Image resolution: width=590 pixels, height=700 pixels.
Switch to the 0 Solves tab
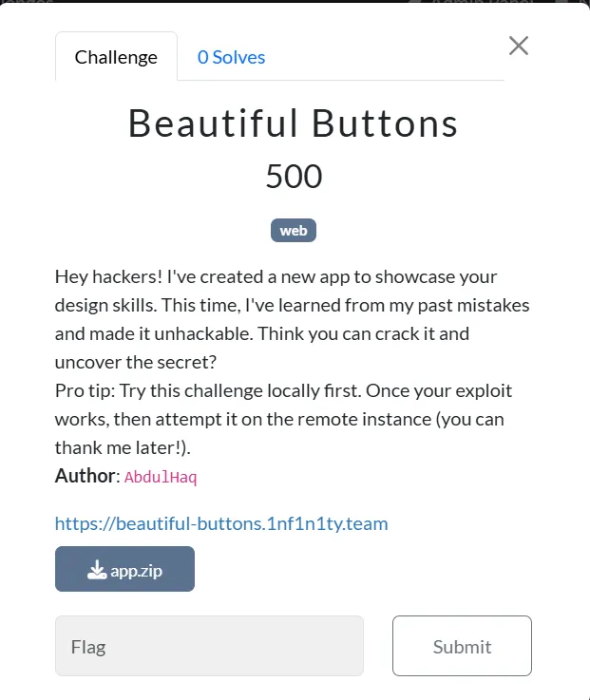232,57
